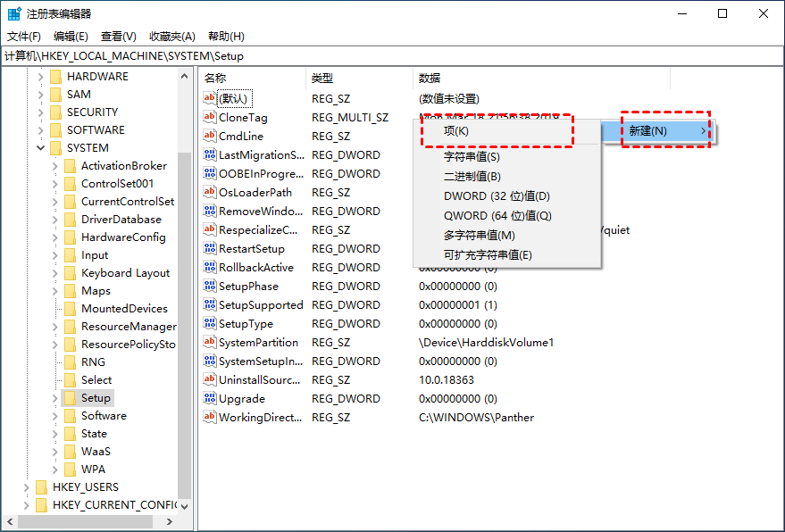This screenshot has height=532, width=785.
Task: Click the \Device\HarddiskVolume1 data cell
Action: pos(486,343)
